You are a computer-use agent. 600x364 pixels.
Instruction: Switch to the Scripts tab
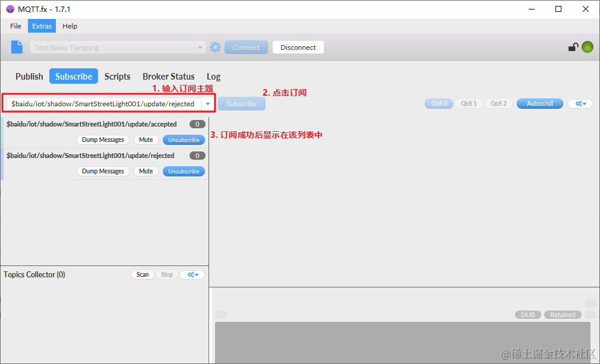tap(118, 77)
